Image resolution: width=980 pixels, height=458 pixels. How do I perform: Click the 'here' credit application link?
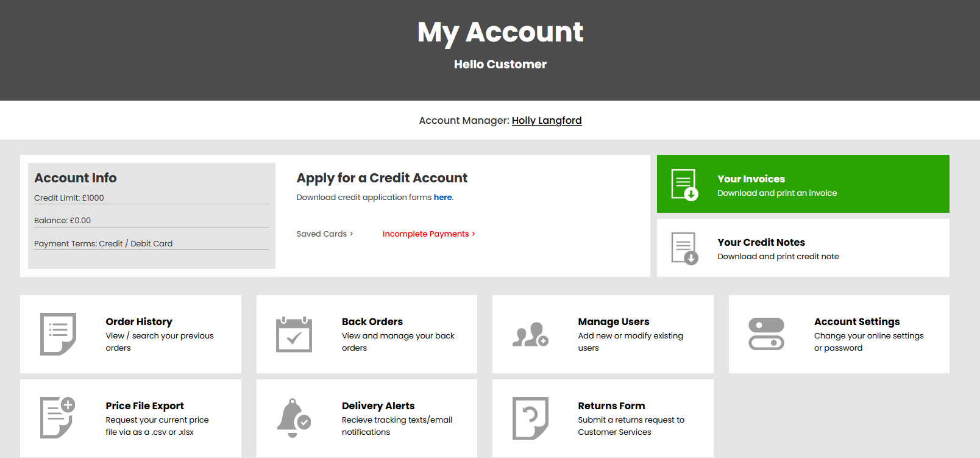[442, 197]
